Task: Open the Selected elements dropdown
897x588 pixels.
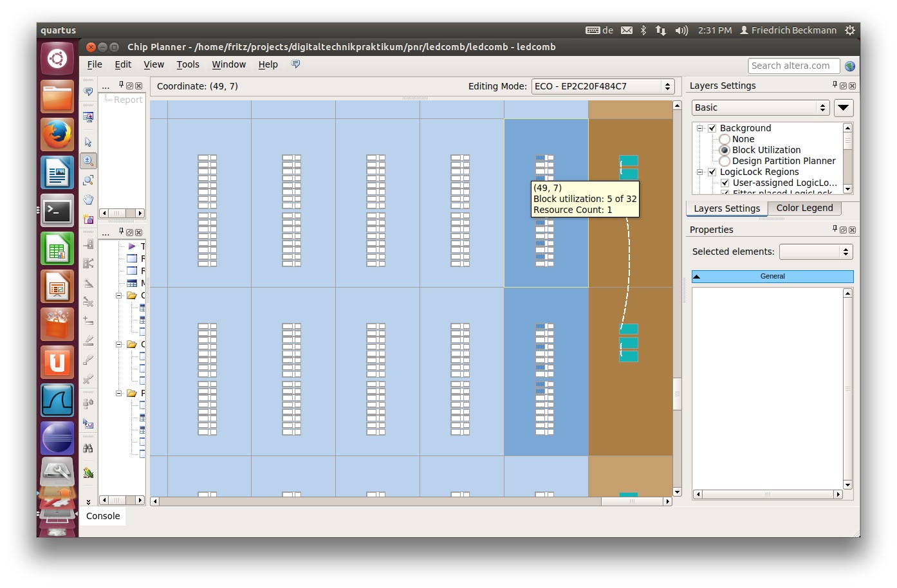Action: tap(815, 252)
